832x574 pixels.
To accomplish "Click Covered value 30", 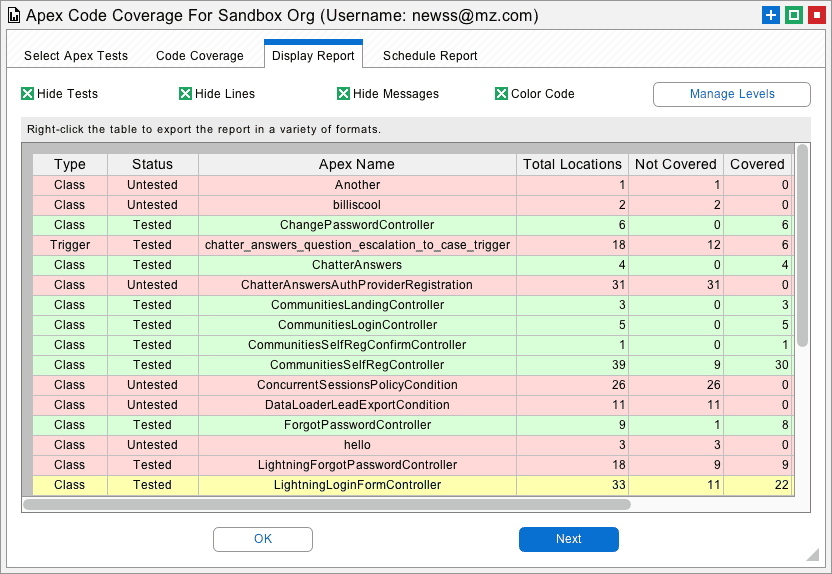I will pyautogui.click(x=758, y=365).
